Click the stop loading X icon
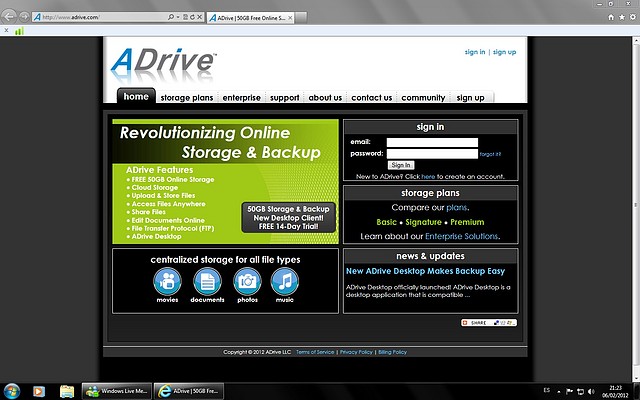This screenshot has width=640, height=400. pyautogui.click(x=199, y=17)
